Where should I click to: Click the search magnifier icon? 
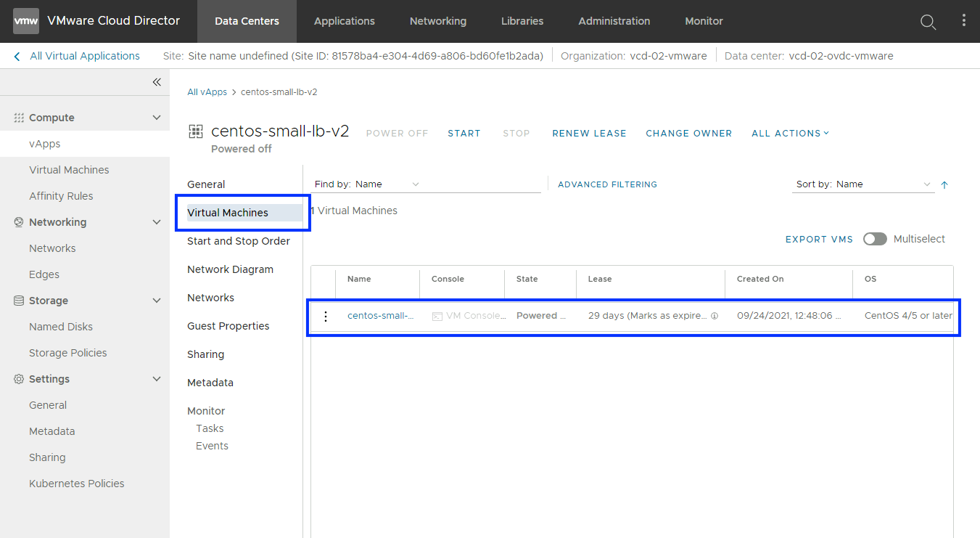coord(928,22)
